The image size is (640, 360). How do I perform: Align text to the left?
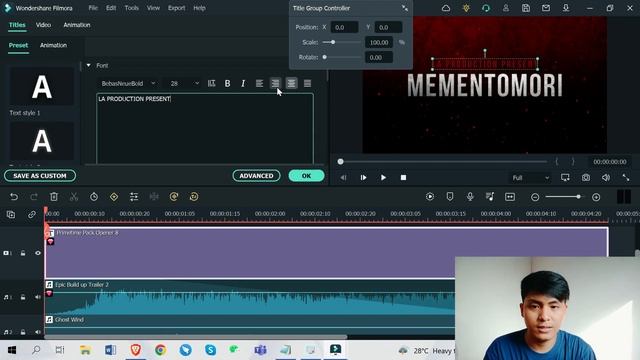pos(259,83)
